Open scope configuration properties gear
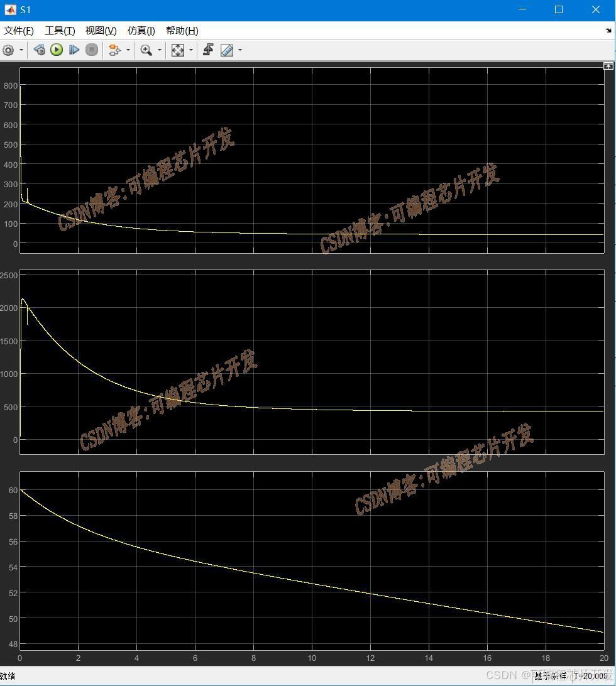Image resolution: width=616 pixels, height=686 pixels. pyautogui.click(x=8, y=50)
